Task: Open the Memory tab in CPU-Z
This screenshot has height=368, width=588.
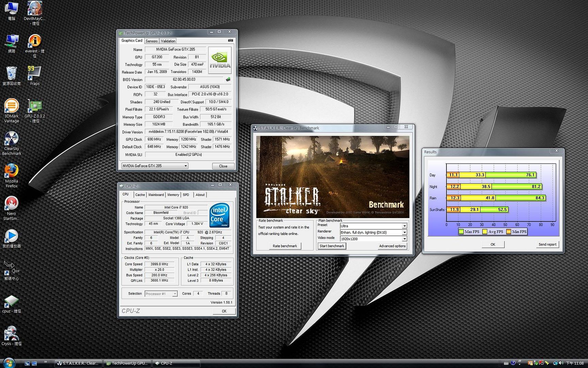Action: click(x=173, y=195)
